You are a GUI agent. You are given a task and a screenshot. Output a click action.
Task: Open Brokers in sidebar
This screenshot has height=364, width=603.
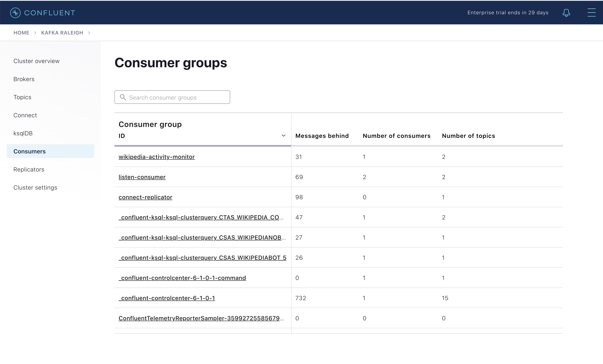tap(24, 79)
